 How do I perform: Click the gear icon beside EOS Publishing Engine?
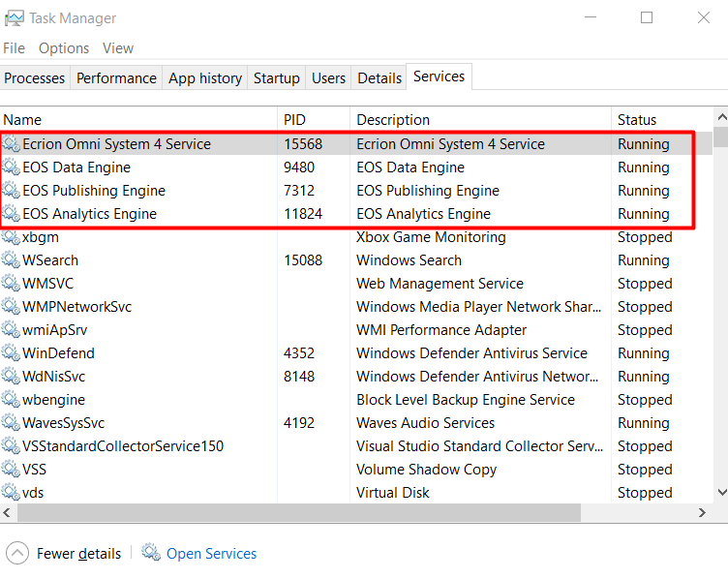[11, 190]
